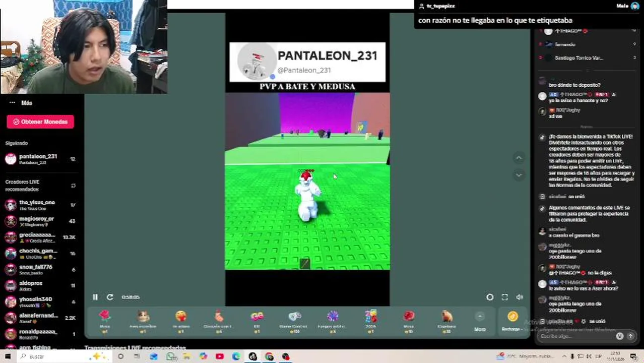Pause the live stream playback
The width and height of the screenshot is (644, 363).
[95, 297]
